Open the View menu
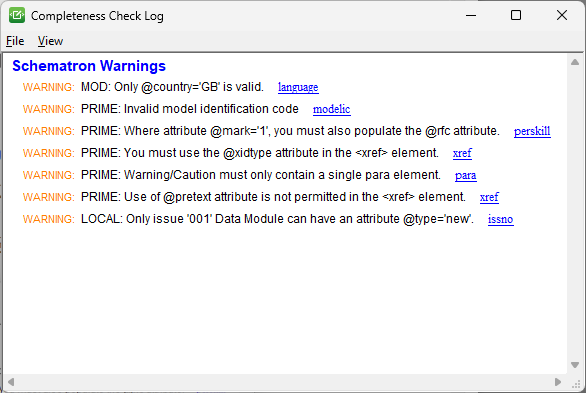This screenshot has height=393, width=586. [50, 41]
